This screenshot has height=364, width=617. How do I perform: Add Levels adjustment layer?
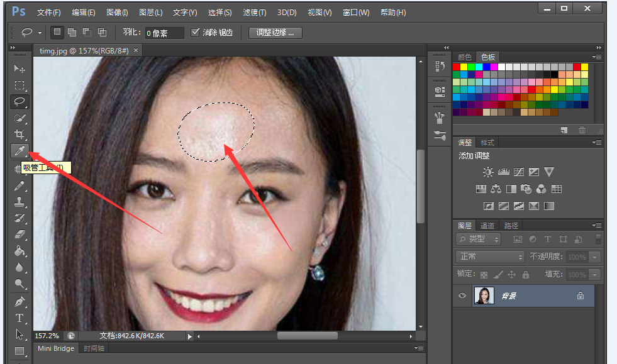point(504,172)
